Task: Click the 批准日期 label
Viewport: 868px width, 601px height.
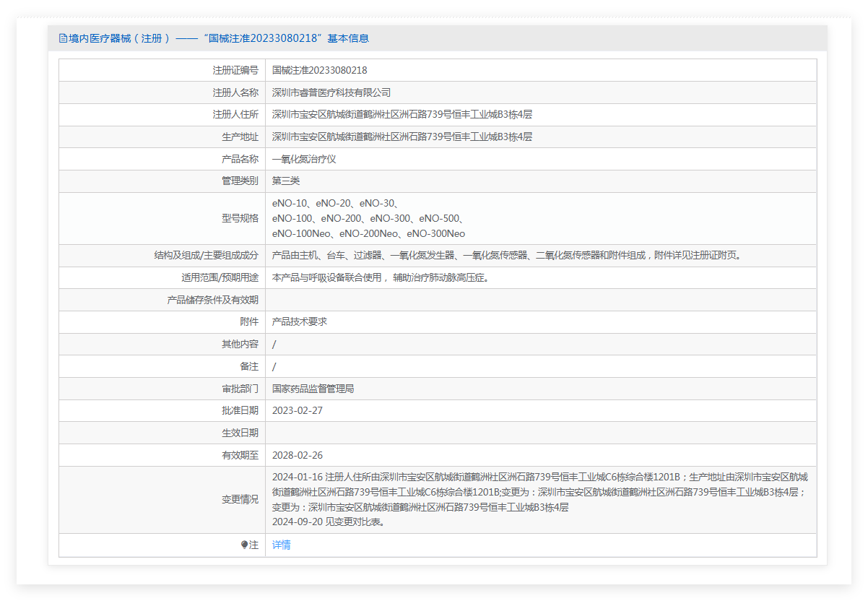Action: tap(240, 410)
